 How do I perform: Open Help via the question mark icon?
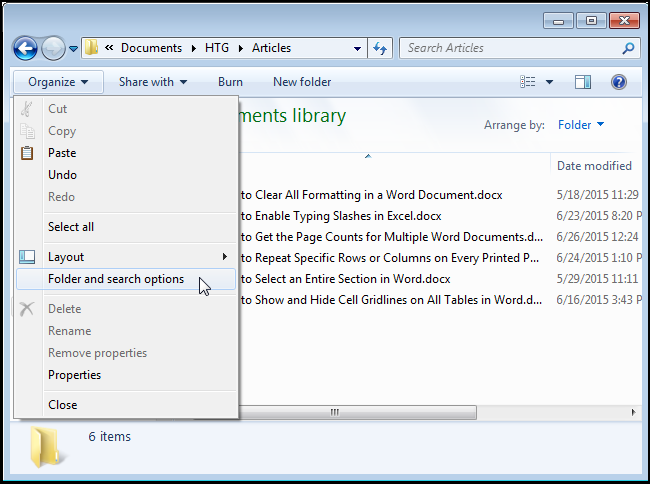tap(618, 82)
